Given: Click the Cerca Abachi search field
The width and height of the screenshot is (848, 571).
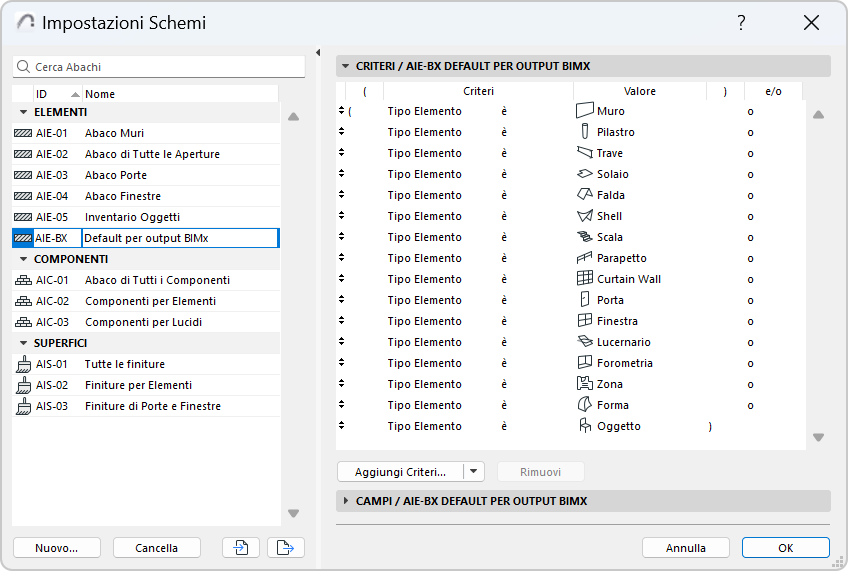Looking at the screenshot, I should [x=159, y=67].
